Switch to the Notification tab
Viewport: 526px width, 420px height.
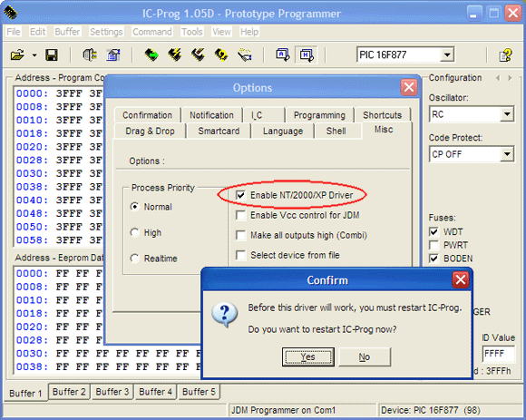click(x=211, y=115)
